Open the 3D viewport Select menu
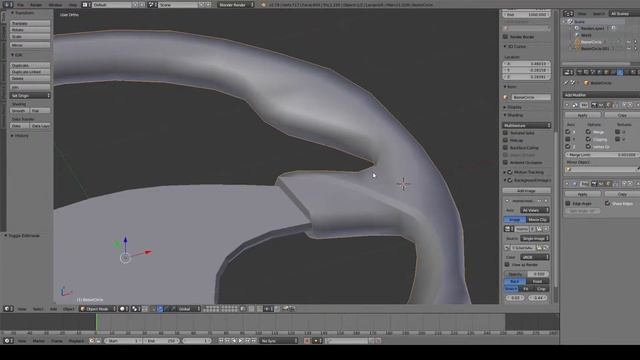Screen dimensions: 640x360 point(38,309)
